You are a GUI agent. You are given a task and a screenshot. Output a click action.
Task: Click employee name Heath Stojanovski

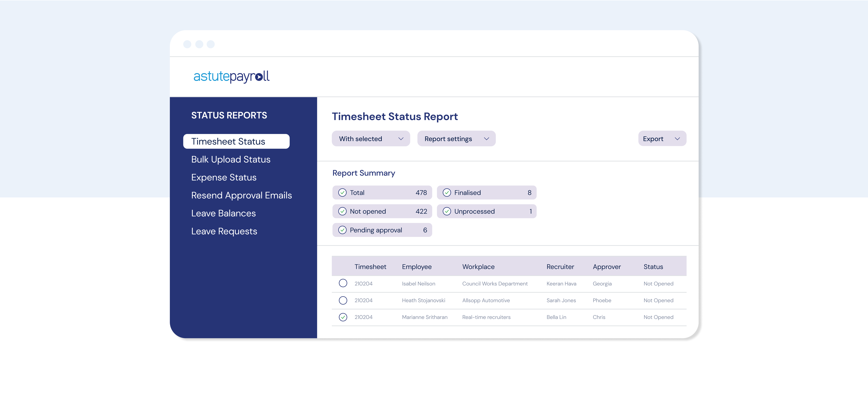[x=424, y=300]
